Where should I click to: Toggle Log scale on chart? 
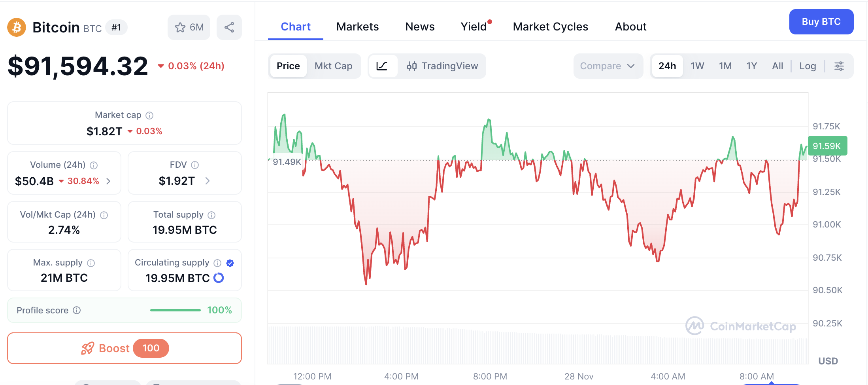tap(808, 66)
